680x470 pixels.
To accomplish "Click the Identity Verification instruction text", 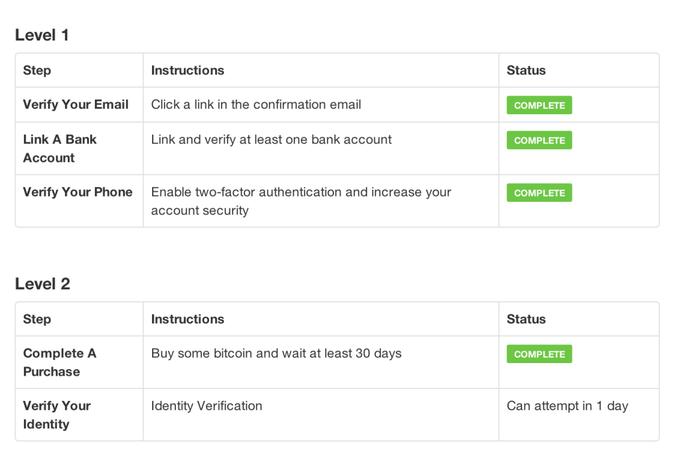I will tap(206, 406).
